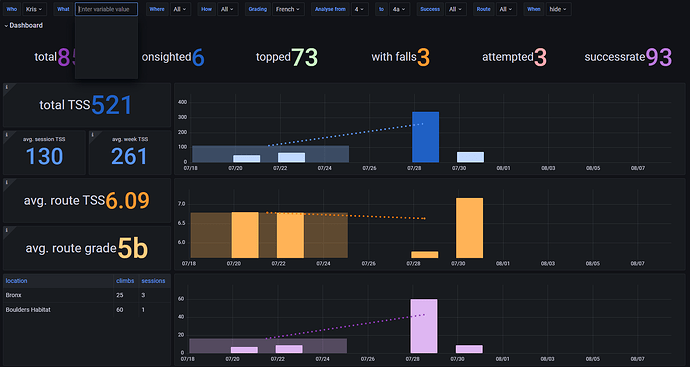Click the tall orange route TSS bar near 07/30
Viewport: 690px width, 367px height.
click(470, 228)
